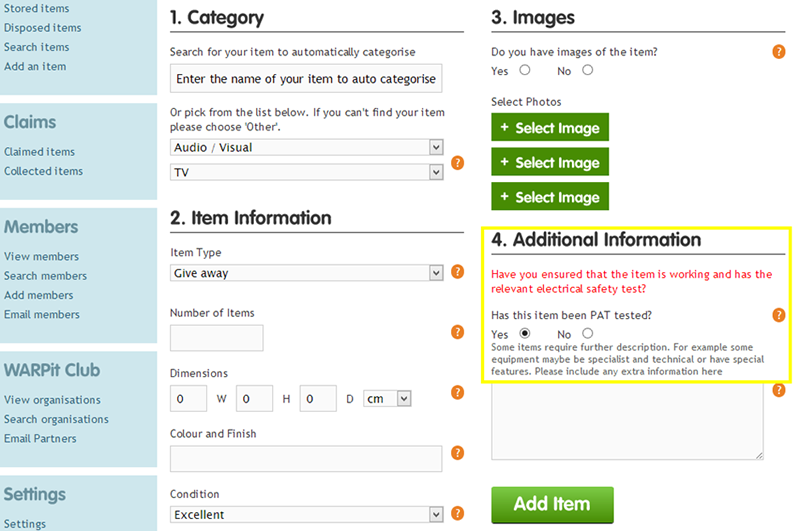The height and width of the screenshot is (531, 800).
Task: Click the green Add Item button
Action: click(x=552, y=504)
